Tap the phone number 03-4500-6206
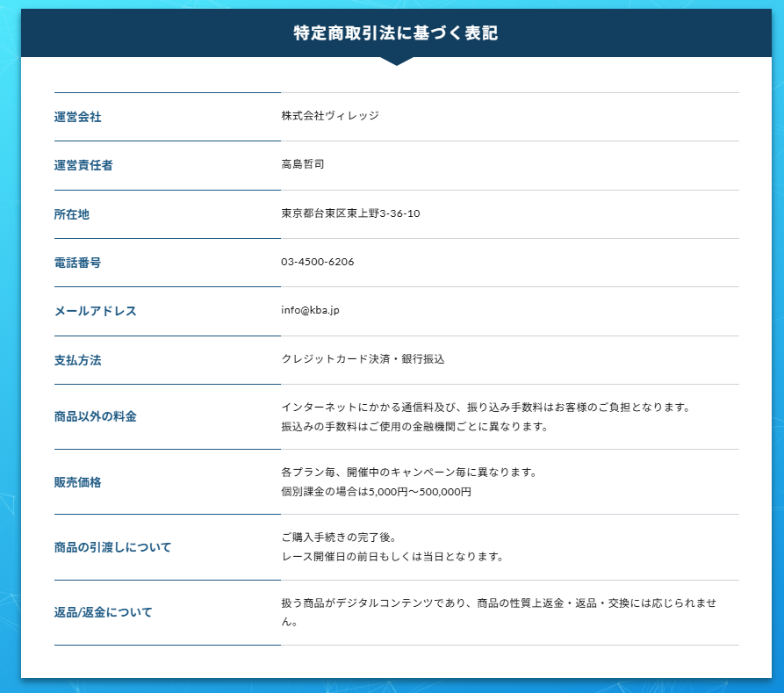The image size is (784, 693). coord(318,262)
